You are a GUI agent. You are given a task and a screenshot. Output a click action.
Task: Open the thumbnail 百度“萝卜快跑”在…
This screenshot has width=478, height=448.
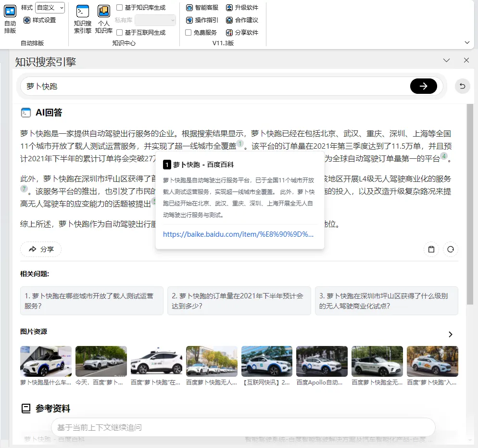[156, 361]
